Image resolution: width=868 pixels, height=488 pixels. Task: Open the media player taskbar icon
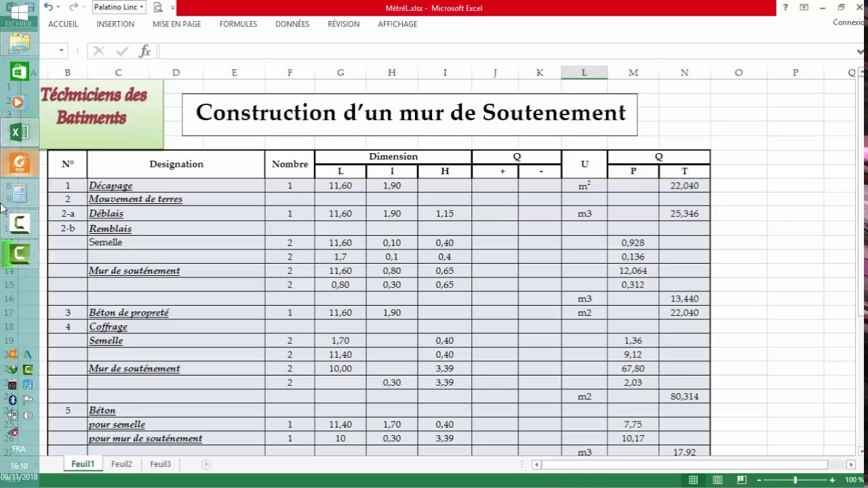point(18,102)
